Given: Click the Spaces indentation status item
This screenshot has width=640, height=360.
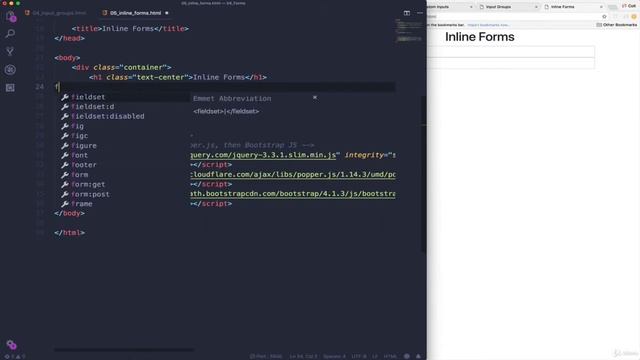Looking at the screenshot, I should [334, 356].
